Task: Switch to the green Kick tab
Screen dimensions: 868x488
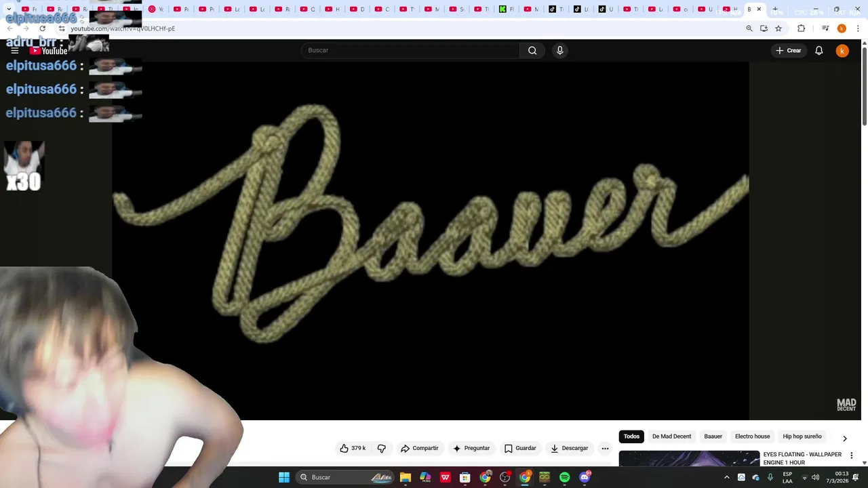Action: [507, 9]
